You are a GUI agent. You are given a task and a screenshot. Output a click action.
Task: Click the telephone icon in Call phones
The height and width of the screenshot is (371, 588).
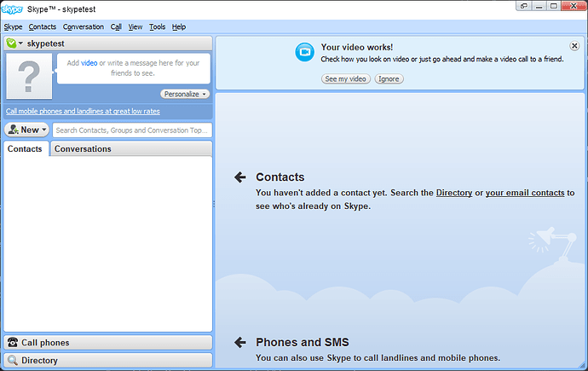[13, 342]
